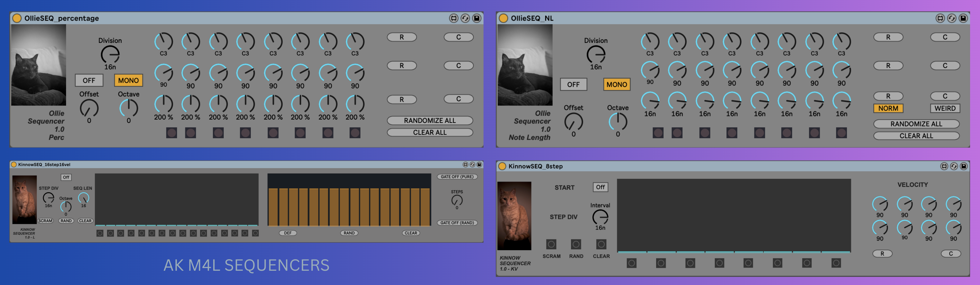Turn off the KinnowSEQ_8step device activator

[502, 166]
